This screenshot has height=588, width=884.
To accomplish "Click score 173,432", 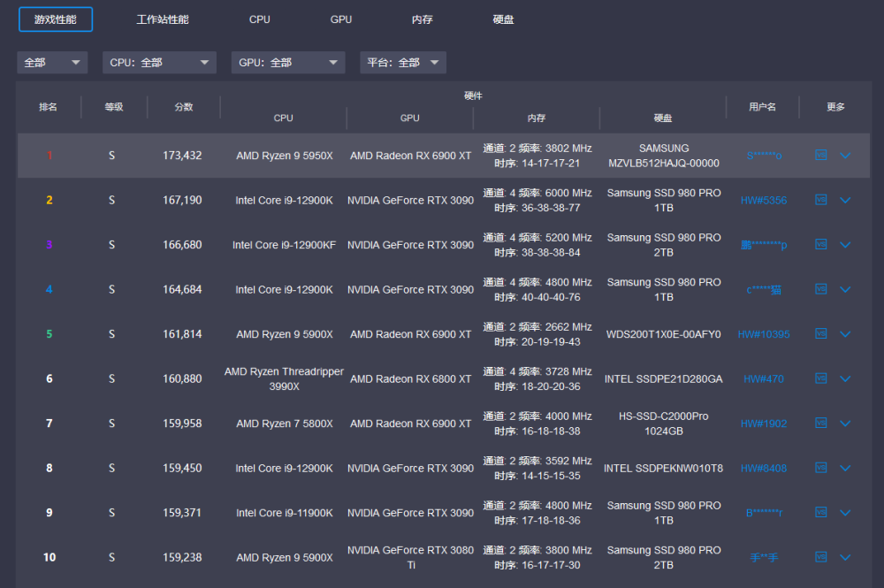I will coord(182,156).
